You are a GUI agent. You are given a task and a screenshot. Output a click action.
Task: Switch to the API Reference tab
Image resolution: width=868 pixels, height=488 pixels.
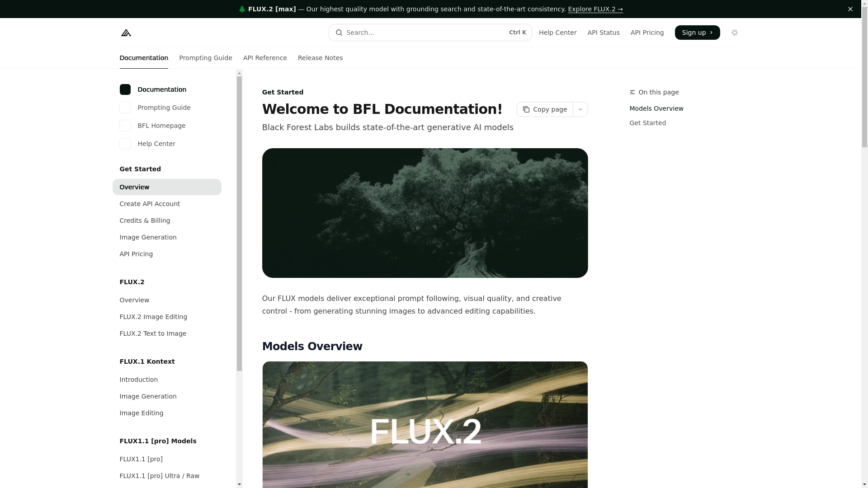pos(265,58)
